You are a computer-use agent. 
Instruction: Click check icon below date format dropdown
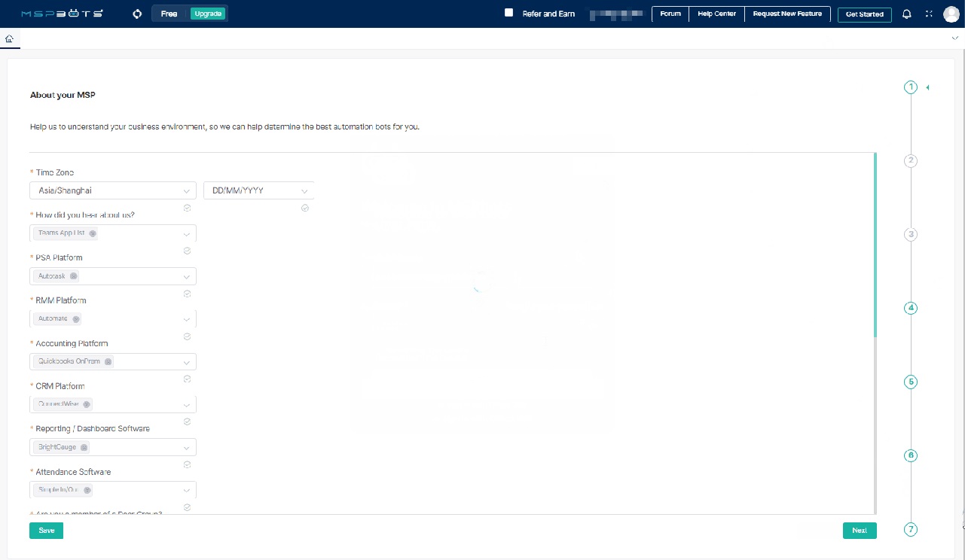point(305,208)
